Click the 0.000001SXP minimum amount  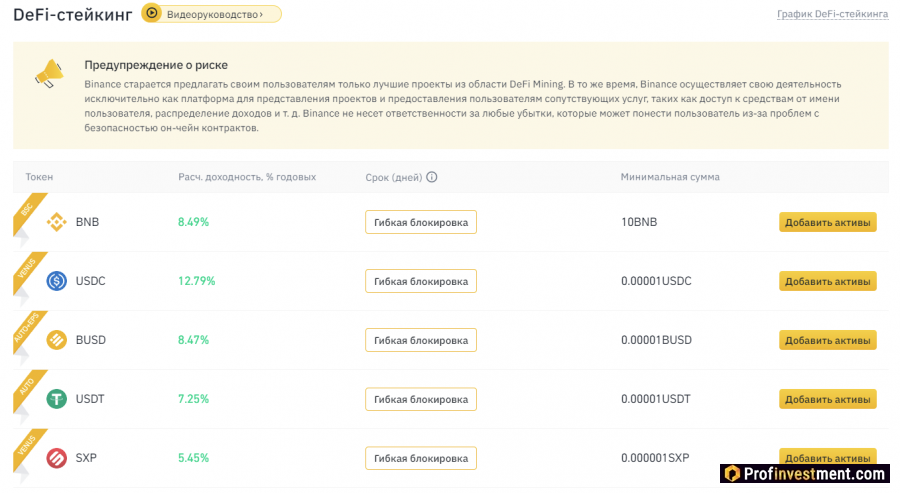(655, 458)
